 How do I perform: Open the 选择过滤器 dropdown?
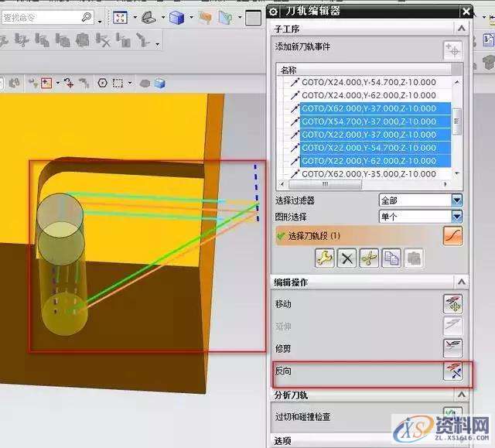point(456,200)
